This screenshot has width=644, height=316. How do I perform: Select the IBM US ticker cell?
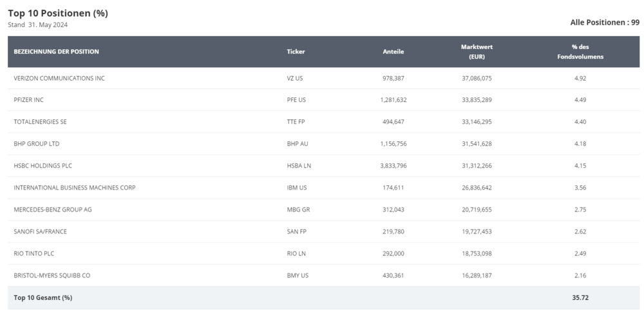point(297,188)
